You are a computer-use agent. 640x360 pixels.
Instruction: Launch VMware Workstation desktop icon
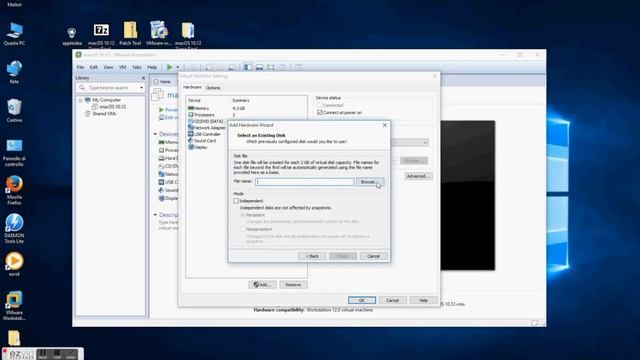(14, 306)
